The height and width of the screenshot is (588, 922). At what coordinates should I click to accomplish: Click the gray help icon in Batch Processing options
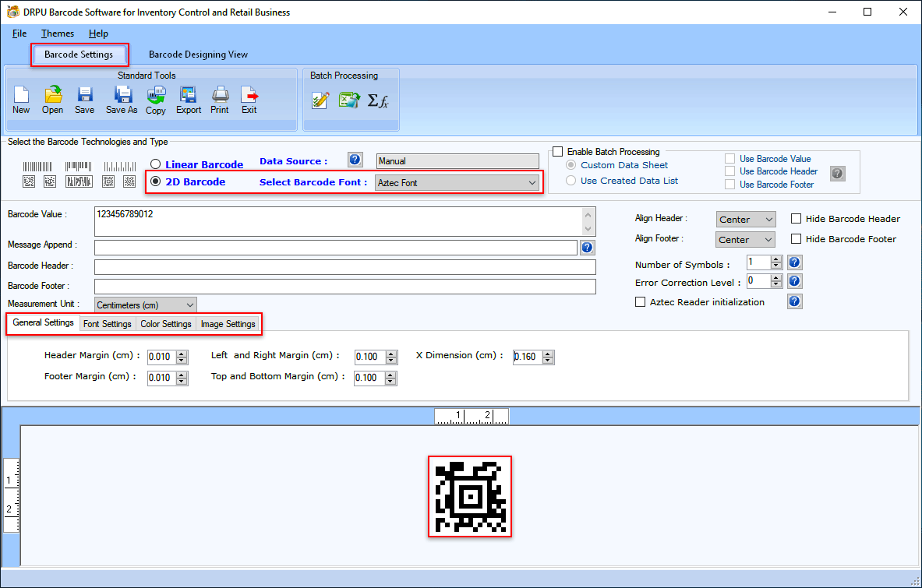(838, 174)
